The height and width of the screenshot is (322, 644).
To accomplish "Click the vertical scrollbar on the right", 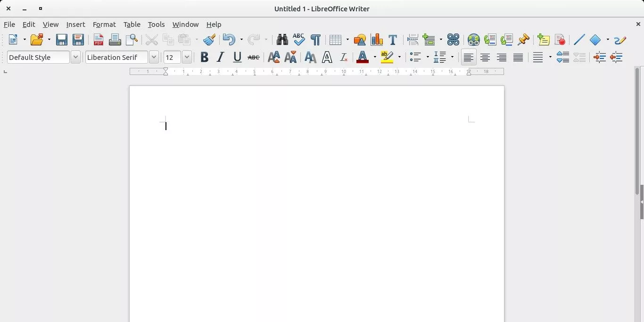I will (x=637, y=132).
